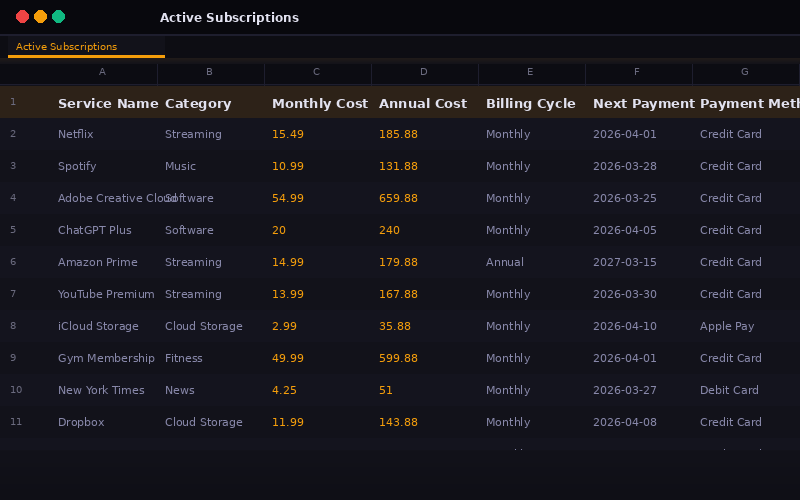Select row number 11
This screenshot has height=500, width=800.
point(16,422)
